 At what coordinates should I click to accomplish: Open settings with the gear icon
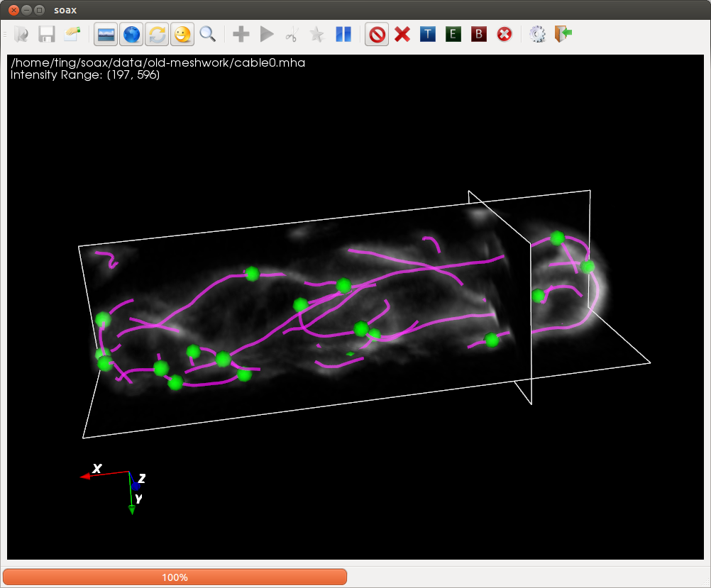click(537, 34)
